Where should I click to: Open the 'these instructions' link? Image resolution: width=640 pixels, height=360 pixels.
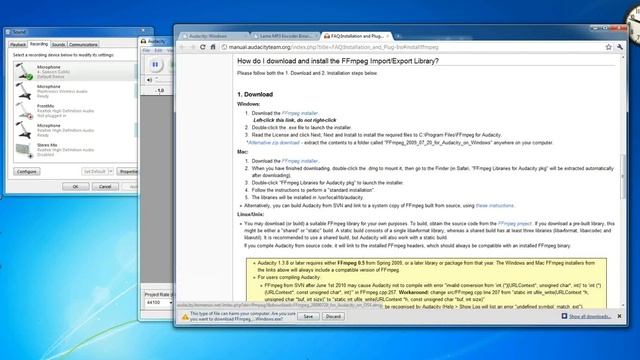pos(495,206)
